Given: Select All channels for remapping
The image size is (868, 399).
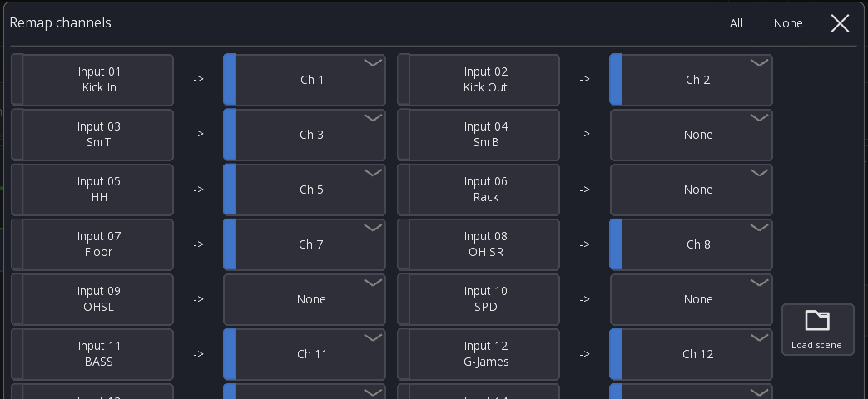Looking at the screenshot, I should (736, 23).
